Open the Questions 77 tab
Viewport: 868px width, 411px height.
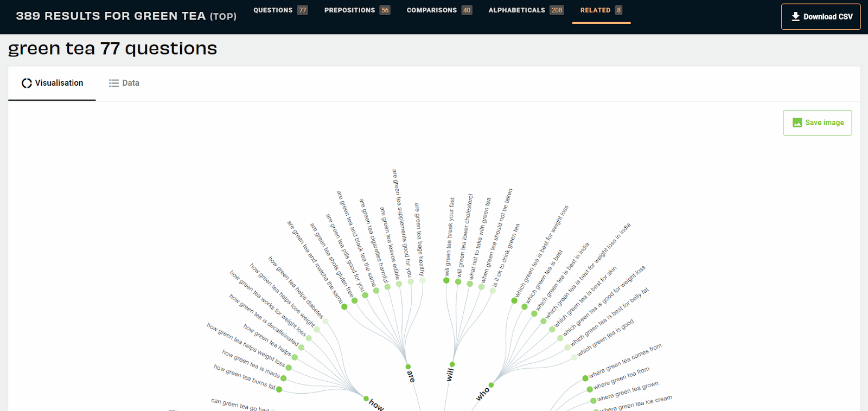point(280,10)
